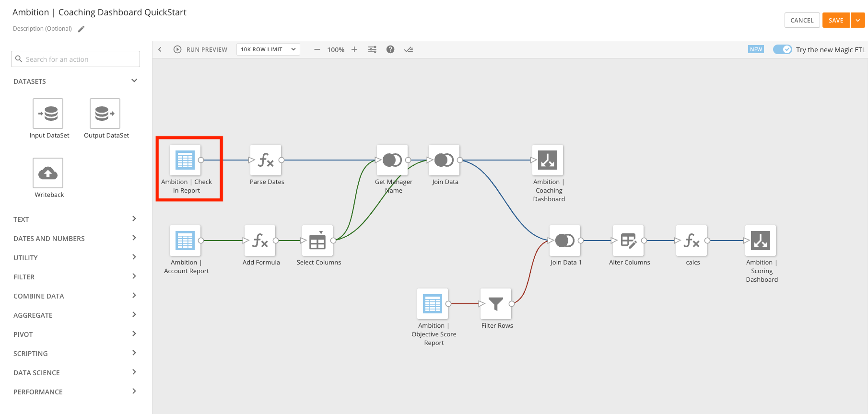Expand the Filter section
Viewport: 868px width, 414px height.
click(x=134, y=276)
